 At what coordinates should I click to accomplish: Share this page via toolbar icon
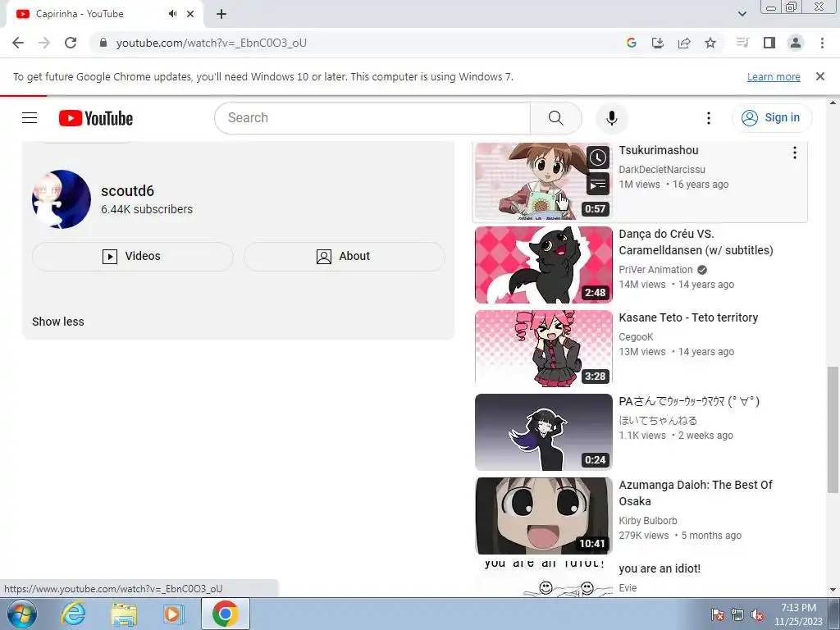coord(684,43)
